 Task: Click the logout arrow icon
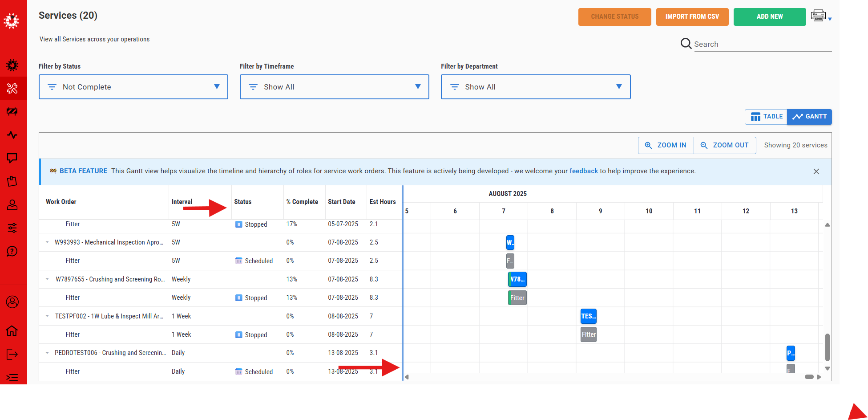coord(12,355)
